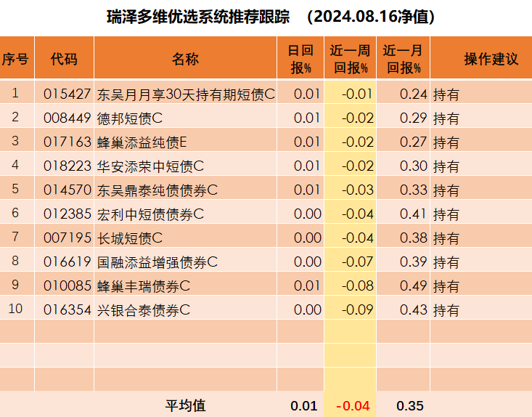532x417 pixels.
Task: Click daily return 0.01 for 蜂巢丰瑞债券C
Action: [x=307, y=286]
